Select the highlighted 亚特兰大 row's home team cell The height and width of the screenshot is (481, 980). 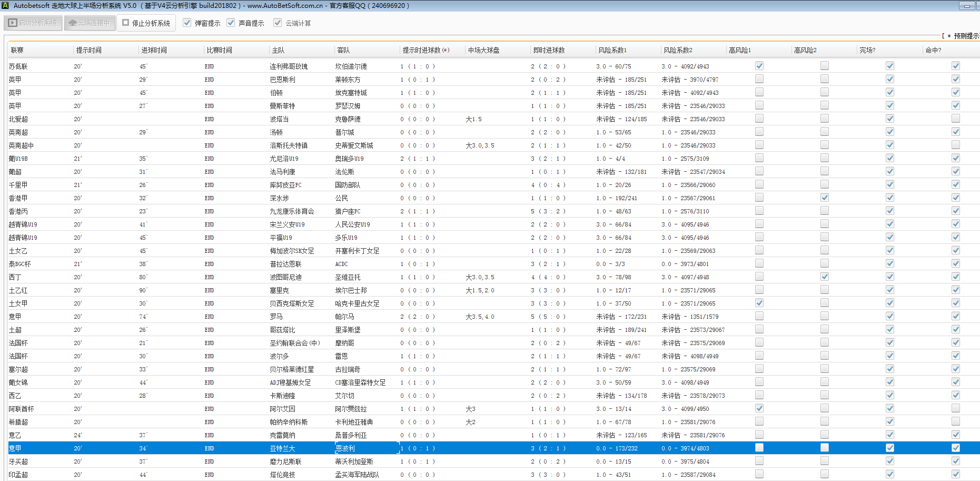pos(282,448)
